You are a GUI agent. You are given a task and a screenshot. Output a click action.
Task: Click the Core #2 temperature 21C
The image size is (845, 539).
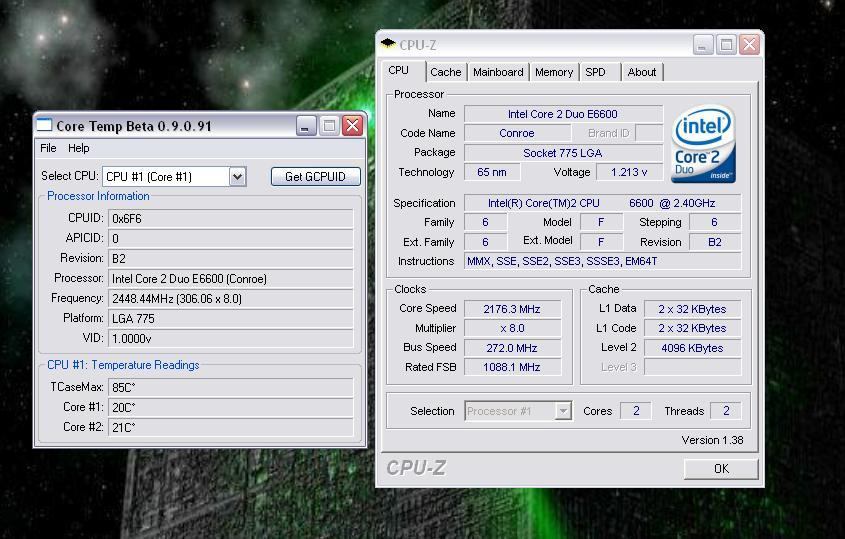click(231, 427)
